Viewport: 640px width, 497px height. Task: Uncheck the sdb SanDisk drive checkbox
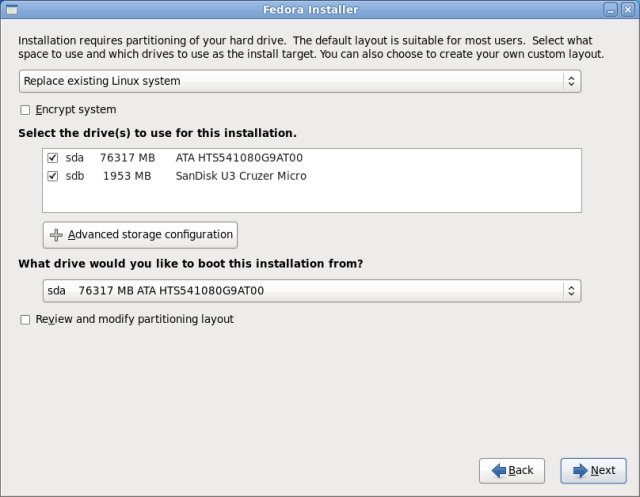[x=52, y=176]
